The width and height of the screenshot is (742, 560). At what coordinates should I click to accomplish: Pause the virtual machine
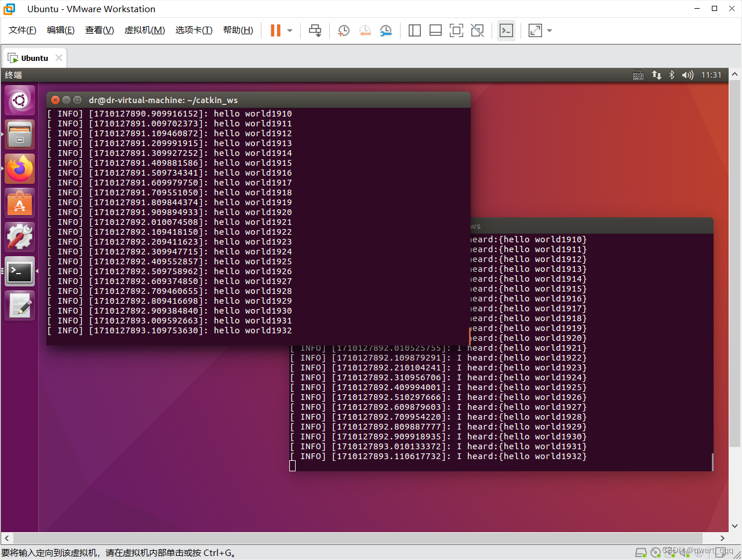[275, 31]
